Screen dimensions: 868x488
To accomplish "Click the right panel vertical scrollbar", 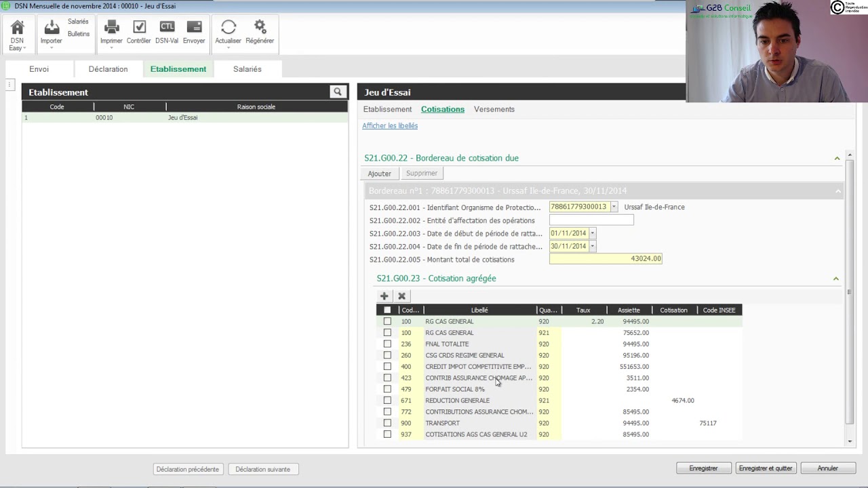I will coord(849,291).
